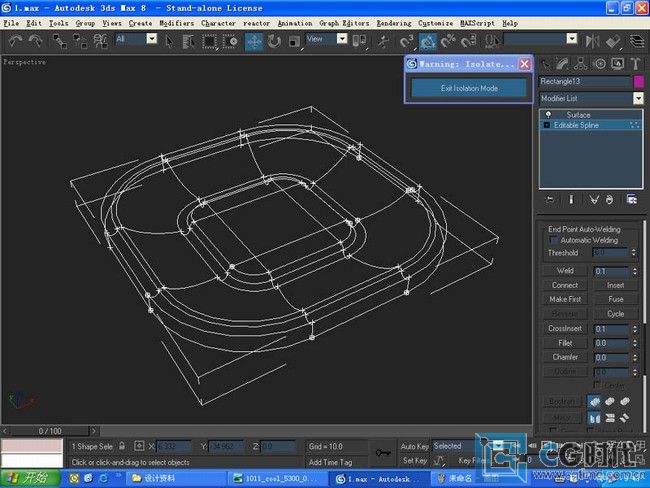650x488 pixels.
Task: Click the Bind to Space Warp tool
Action: pos(100,41)
